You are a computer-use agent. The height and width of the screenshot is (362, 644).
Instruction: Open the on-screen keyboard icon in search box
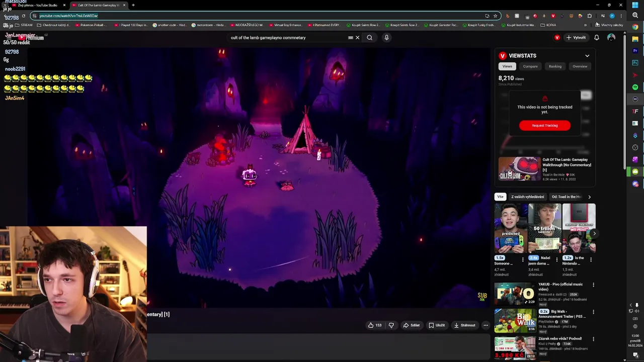tap(351, 38)
